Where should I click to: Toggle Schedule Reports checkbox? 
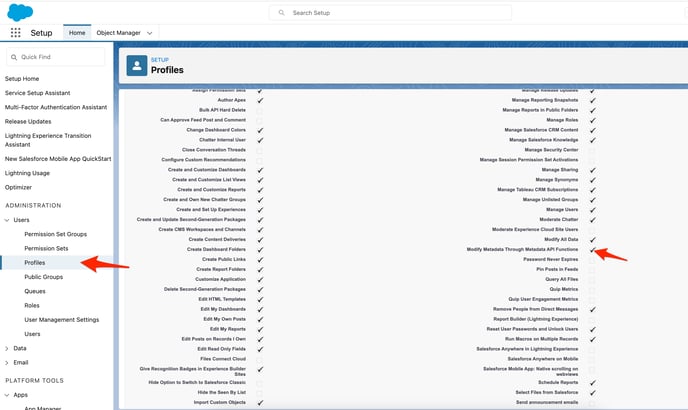pyautogui.click(x=592, y=383)
